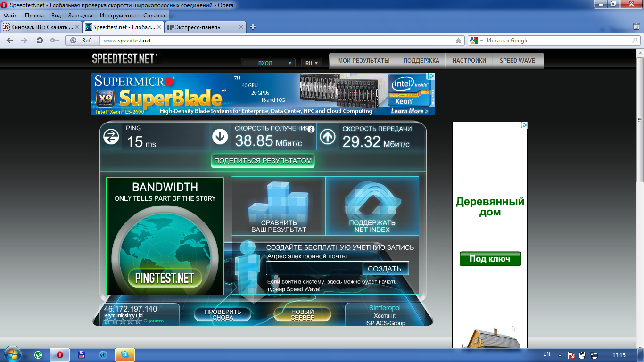644x362 pixels.
Task: Click the closed tabs trash icon
Action: (x=636, y=27)
